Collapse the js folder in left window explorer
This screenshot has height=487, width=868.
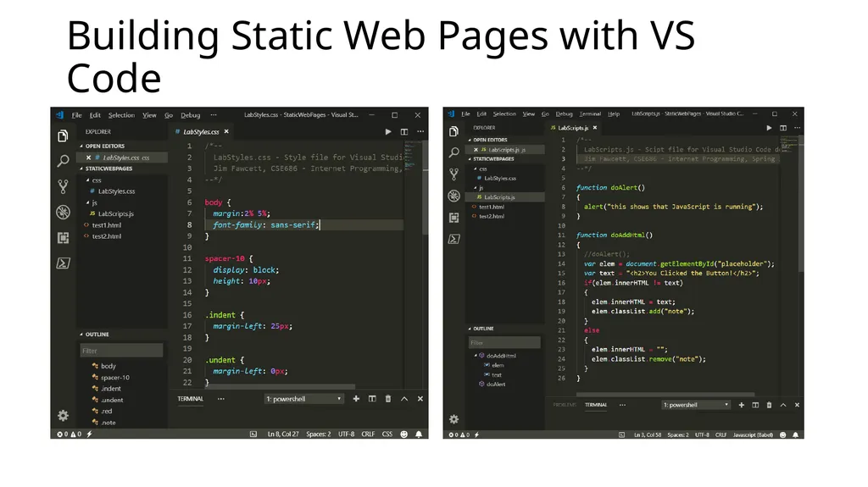[87, 202]
